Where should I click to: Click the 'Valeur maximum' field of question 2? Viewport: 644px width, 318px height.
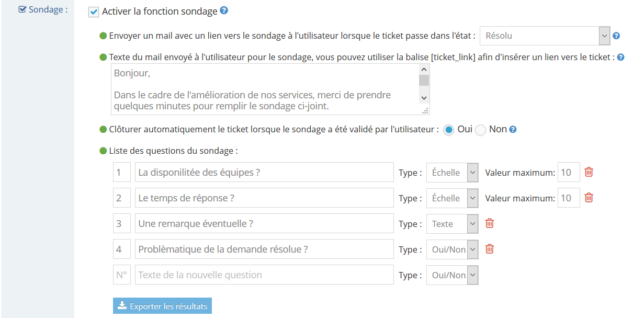(x=569, y=198)
